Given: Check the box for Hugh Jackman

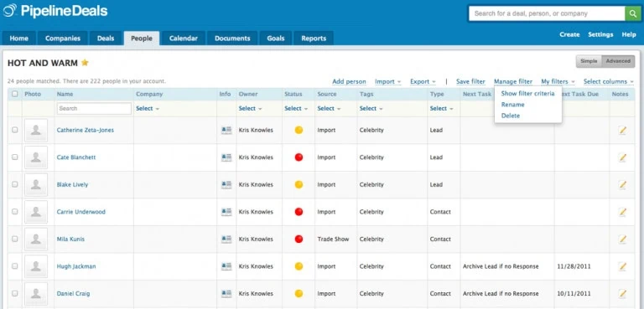Looking at the screenshot, I should [x=15, y=266].
